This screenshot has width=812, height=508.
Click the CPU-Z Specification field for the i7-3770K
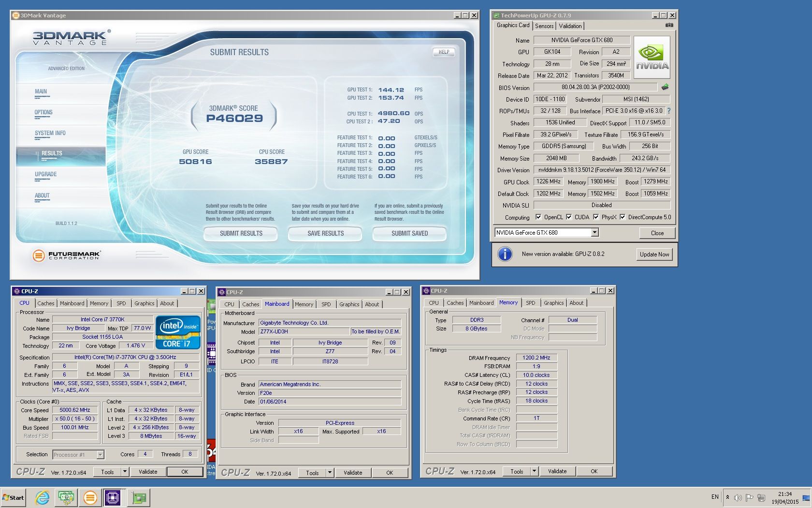(x=126, y=358)
